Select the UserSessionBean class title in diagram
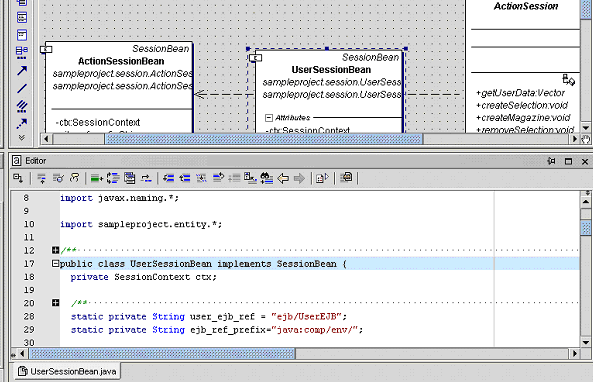This screenshot has height=382, width=593. (331, 70)
